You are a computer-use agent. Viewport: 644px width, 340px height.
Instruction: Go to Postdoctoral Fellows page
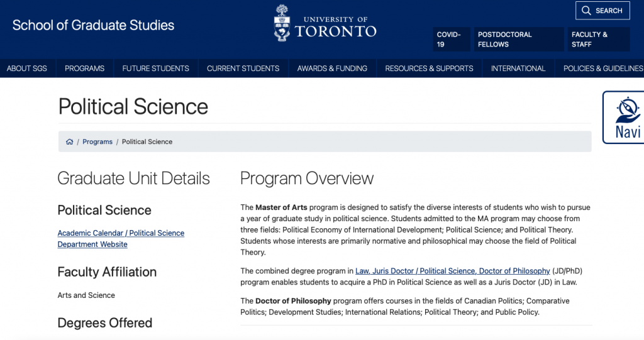click(504, 40)
